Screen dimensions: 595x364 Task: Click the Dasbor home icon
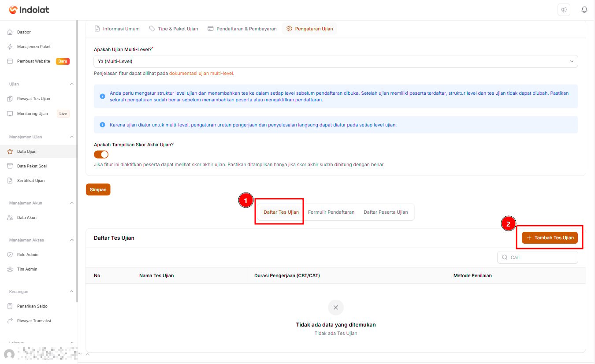10,32
